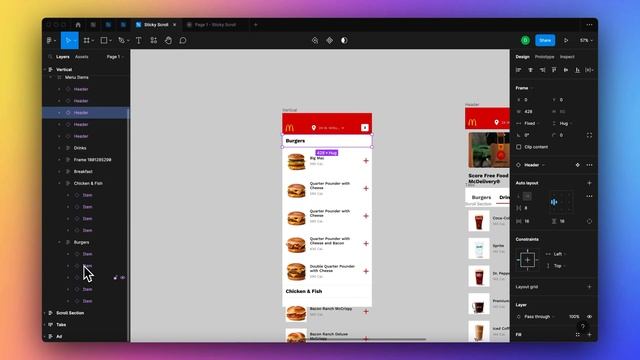Open Header component more options

(589, 165)
